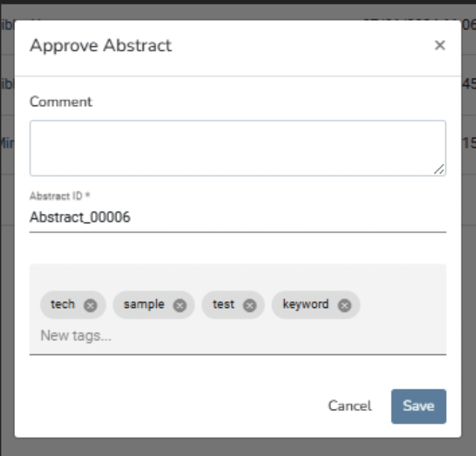Close the Approve Abstract dialog
476x456 pixels.
[x=440, y=46]
